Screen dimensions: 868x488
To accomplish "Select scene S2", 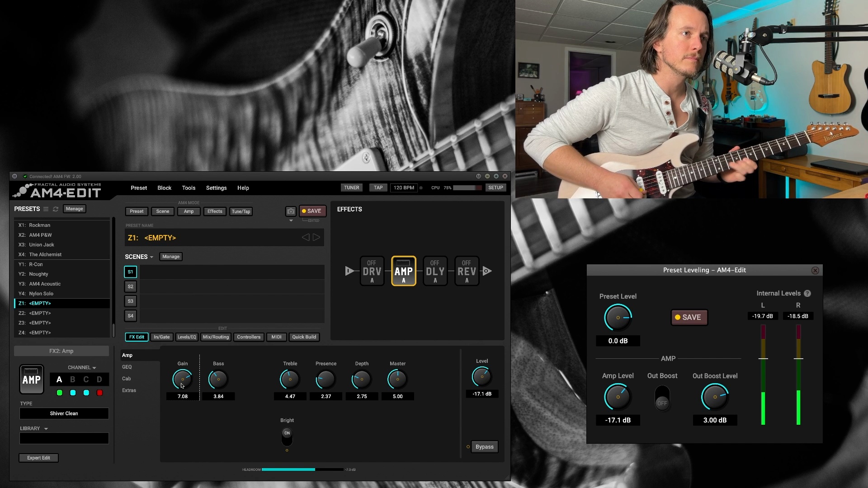I will [x=130, y=286].
